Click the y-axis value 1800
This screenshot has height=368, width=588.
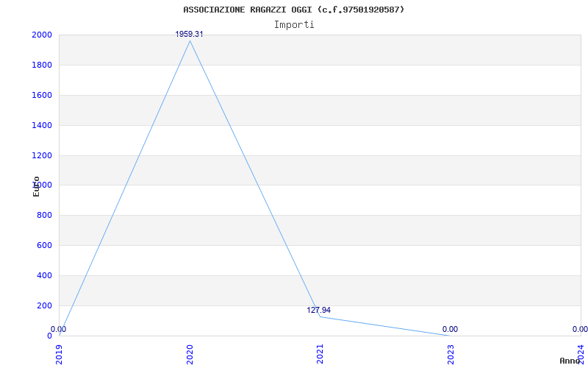(42, 65)
